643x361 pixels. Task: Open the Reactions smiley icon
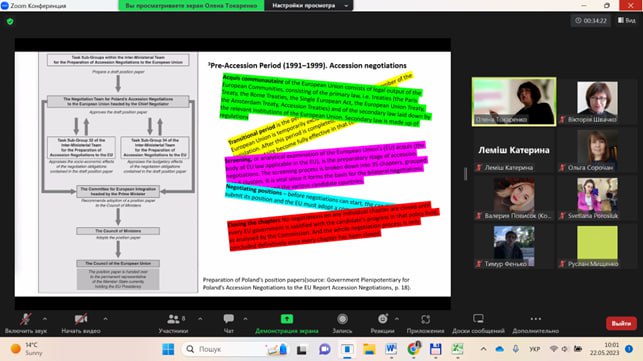click(383, 319)
